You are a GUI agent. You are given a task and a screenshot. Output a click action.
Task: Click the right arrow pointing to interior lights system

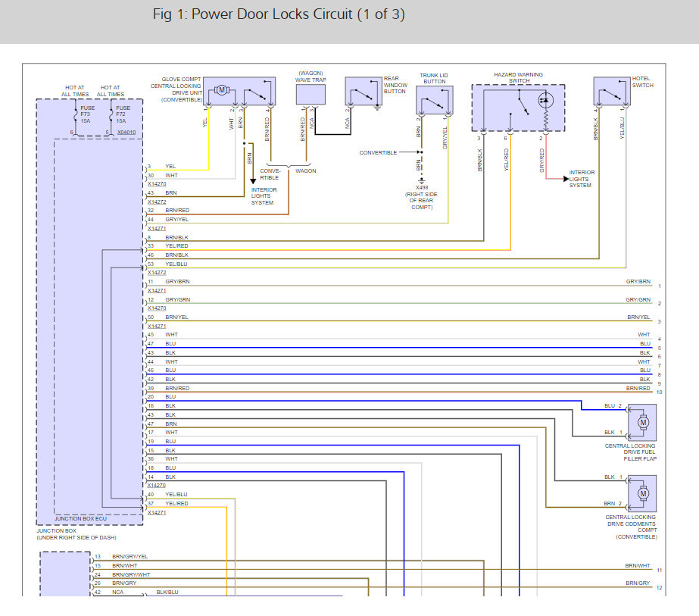(566, 179)
